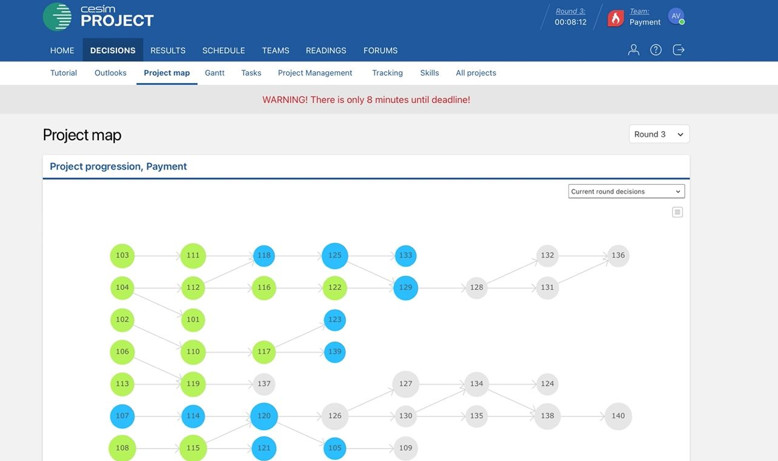
Task: Open the RESULTS menu
Action: pos(168,50)
